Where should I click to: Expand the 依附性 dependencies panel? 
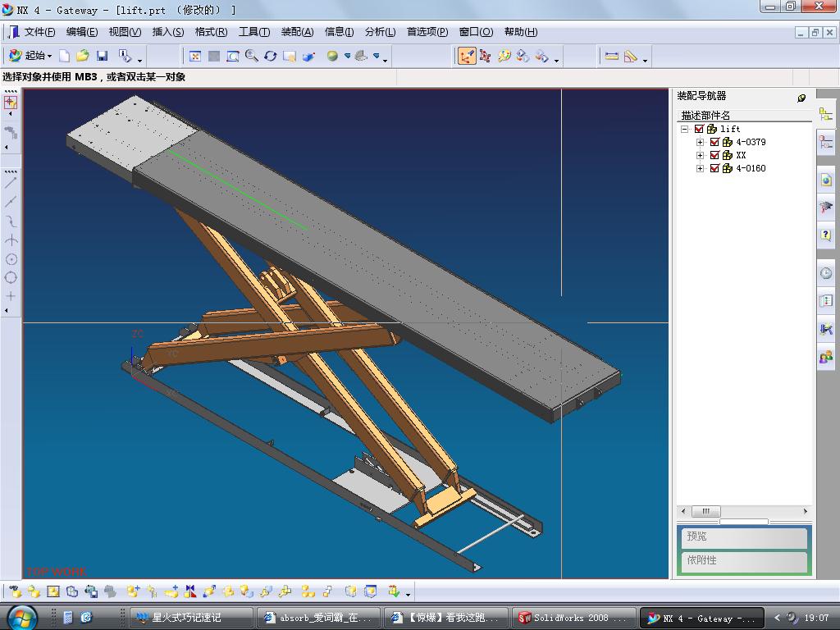click(744, 561)
